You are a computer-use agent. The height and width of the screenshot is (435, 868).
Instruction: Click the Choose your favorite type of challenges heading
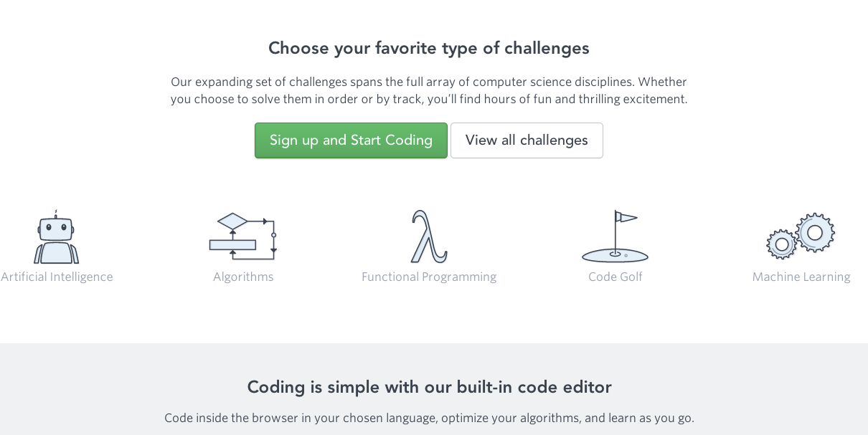point(429,48)
